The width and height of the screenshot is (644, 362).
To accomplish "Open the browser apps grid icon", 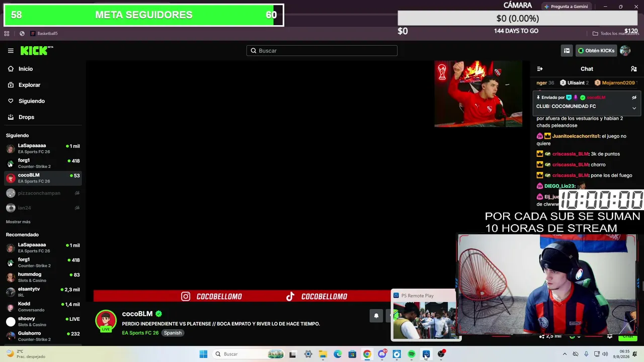I will click(x=7, y=34).
